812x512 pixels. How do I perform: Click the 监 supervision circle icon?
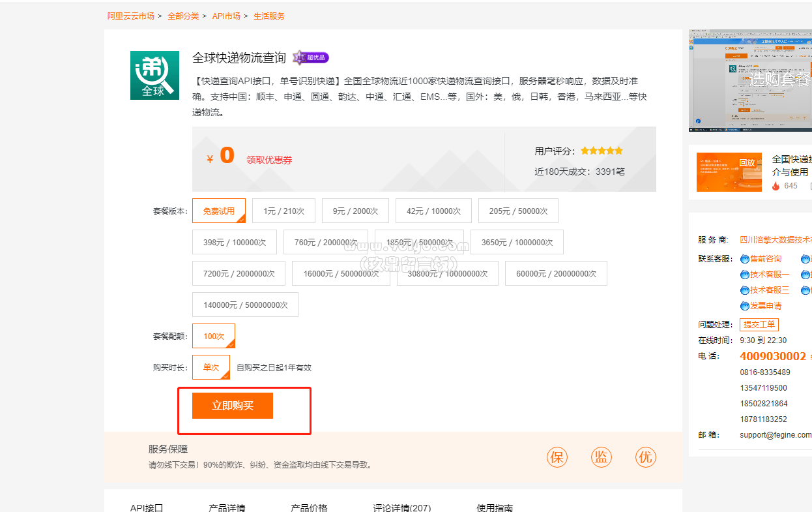tap(601, 457)
